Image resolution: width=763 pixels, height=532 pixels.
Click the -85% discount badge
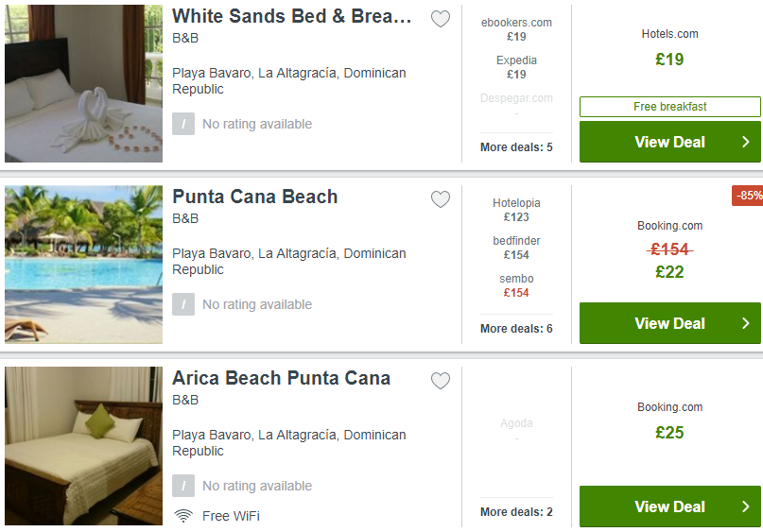[748, 196]
